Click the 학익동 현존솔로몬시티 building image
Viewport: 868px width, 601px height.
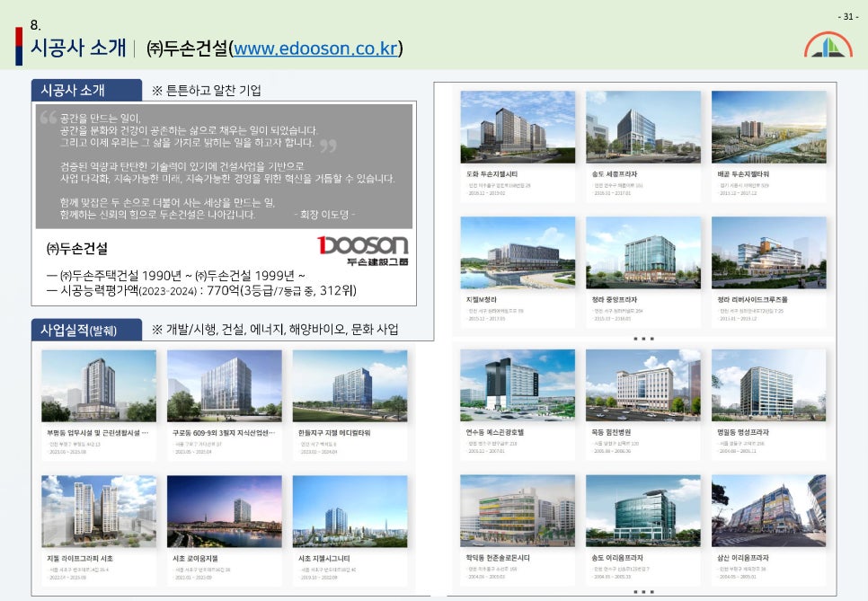coord(518,511)
